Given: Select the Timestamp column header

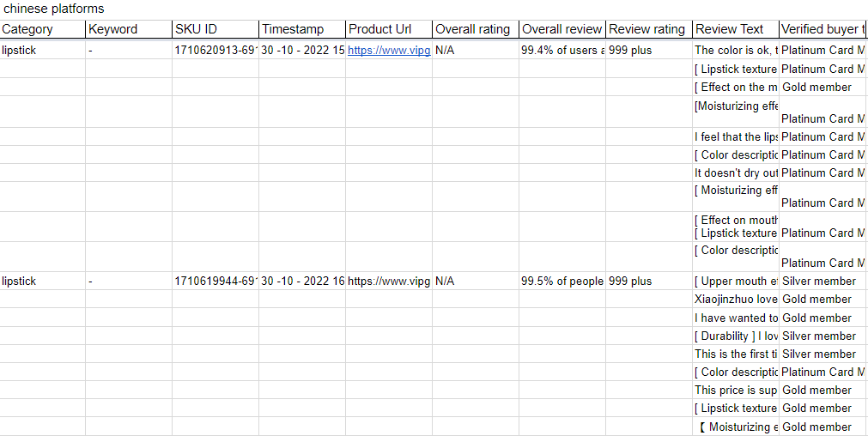Looking at the screenshot, I should pyautogui.click(x=302, y=29).
